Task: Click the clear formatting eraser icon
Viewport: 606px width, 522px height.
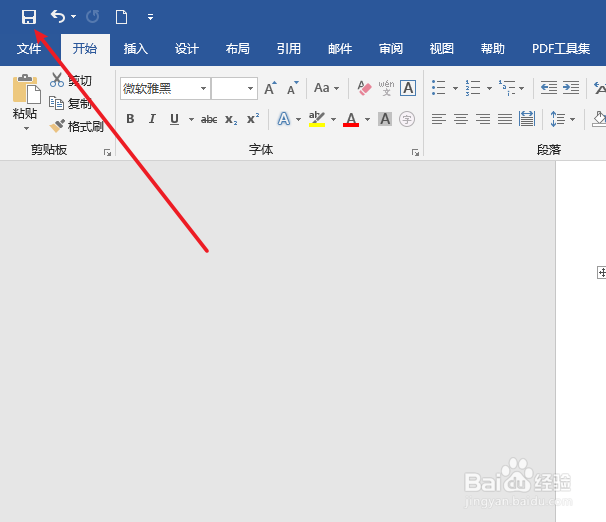Action: [x=364, y=88]
